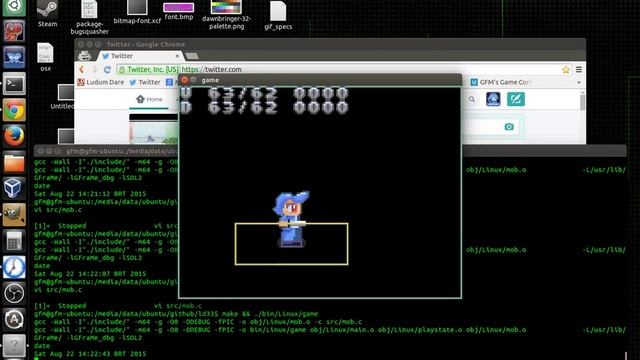Launch Google Chrome from the dock

14,110
